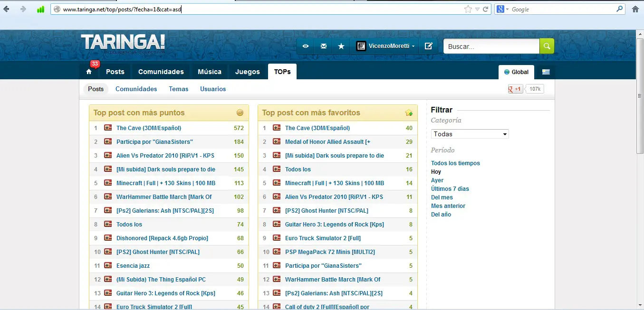Screen dimensions: 644x310
Task: Click category icon beside PSP MegaPack 72 Minis
Action: (277, 252)
